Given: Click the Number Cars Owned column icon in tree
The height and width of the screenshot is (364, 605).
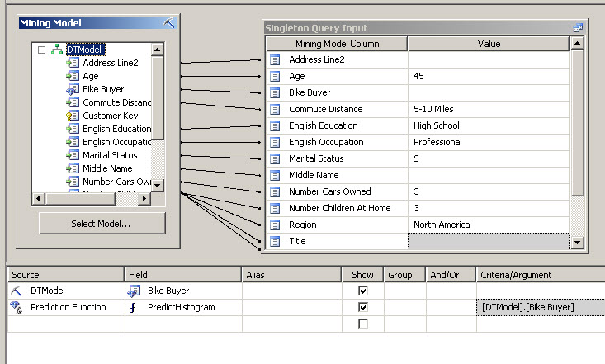Looking at the screenshot, I should tap(73, 182).
